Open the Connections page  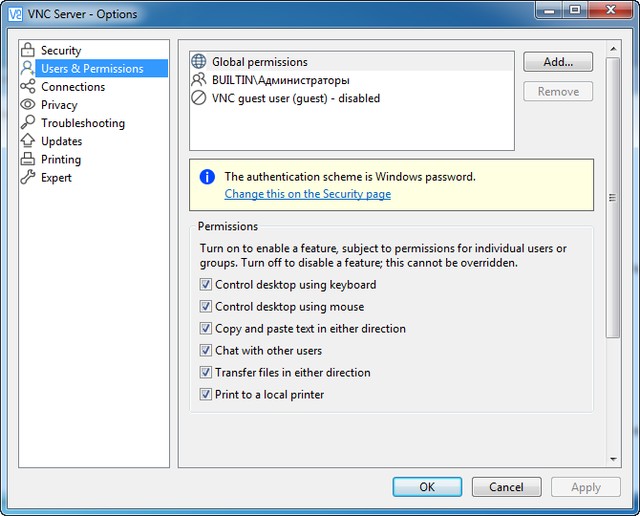point(73,87)
